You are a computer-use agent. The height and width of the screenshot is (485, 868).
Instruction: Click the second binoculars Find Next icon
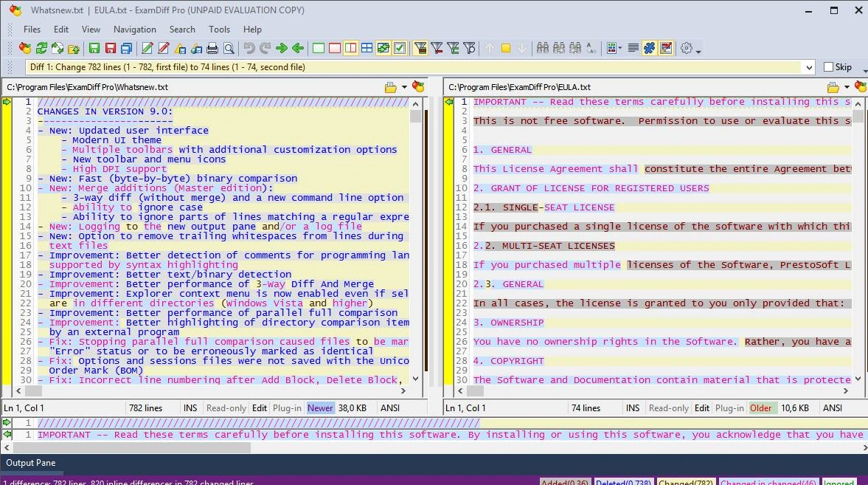click(559, 48)
